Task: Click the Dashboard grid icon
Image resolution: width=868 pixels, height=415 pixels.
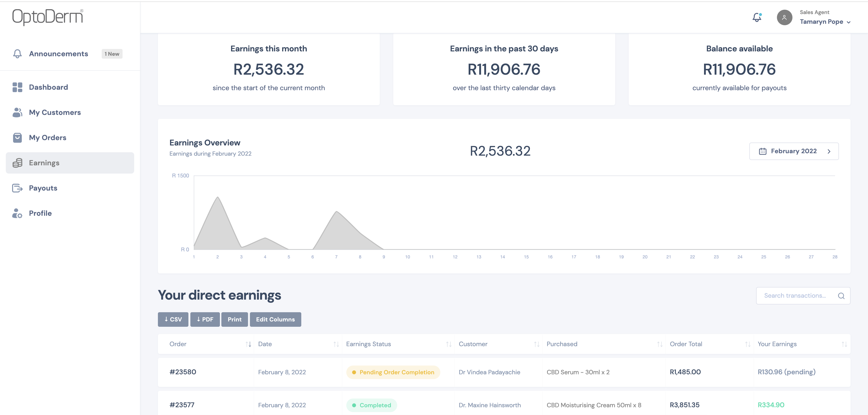Action: 17,87
